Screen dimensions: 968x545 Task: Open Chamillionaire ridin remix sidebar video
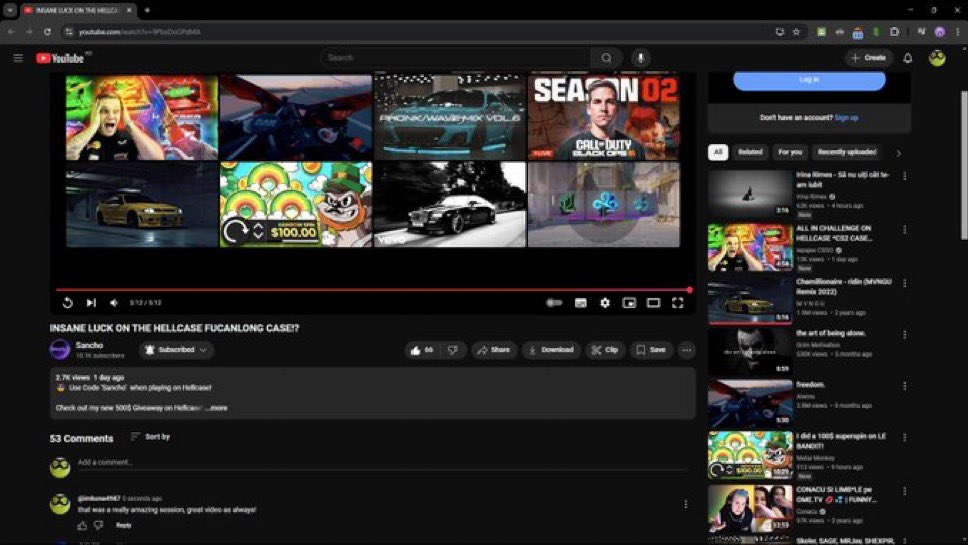pyautogui.click(x=750, y=301)
